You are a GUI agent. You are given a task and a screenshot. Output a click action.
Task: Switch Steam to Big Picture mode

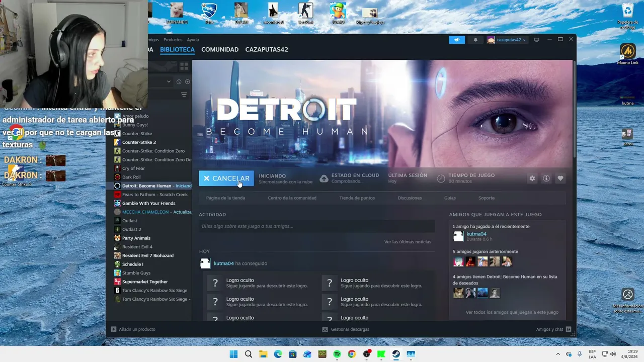coord(537,40)
